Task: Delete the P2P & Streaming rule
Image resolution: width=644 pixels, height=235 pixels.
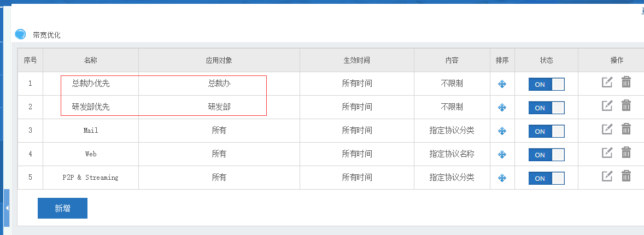Action: tap(627, 177)
